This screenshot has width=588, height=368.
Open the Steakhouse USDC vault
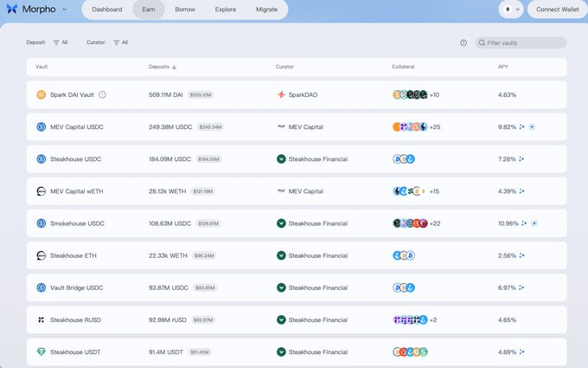[x=297, y=159]
